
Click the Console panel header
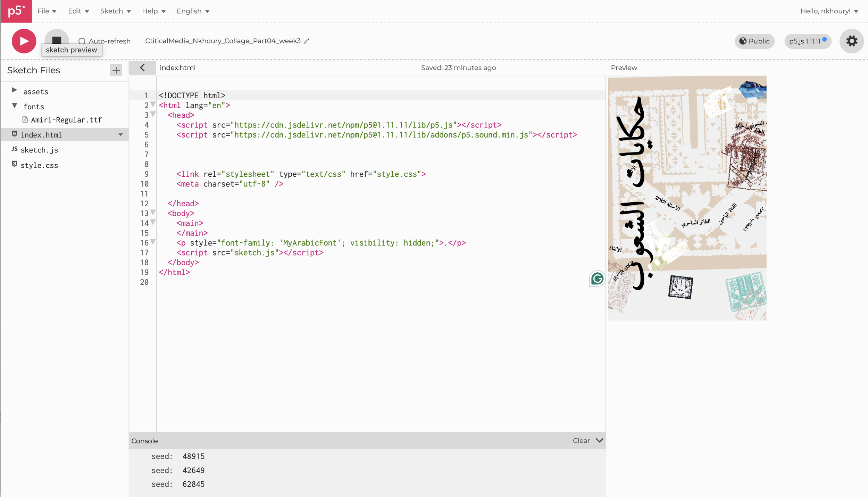[x=367, y=441]
